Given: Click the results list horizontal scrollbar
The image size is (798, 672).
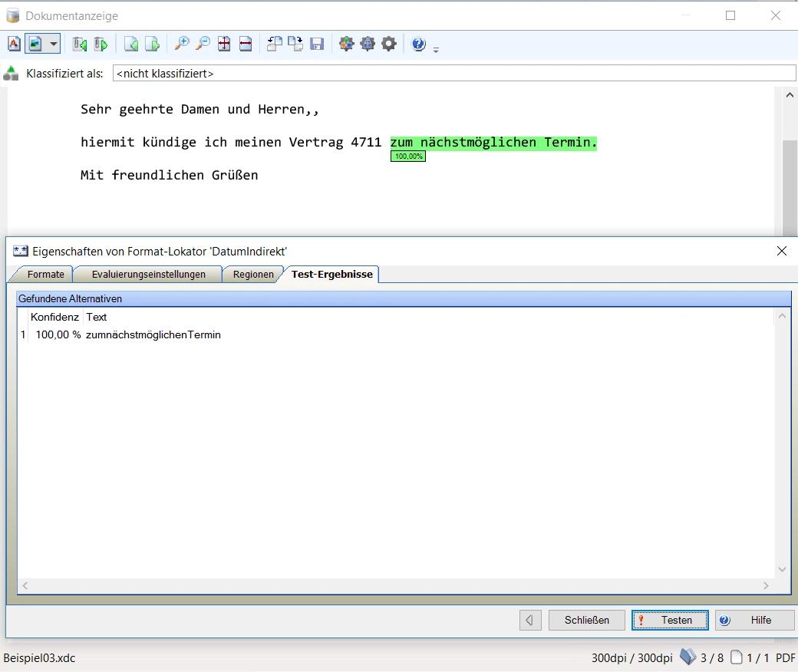Looking at the screenshot, I should click(x=394, y=585).
